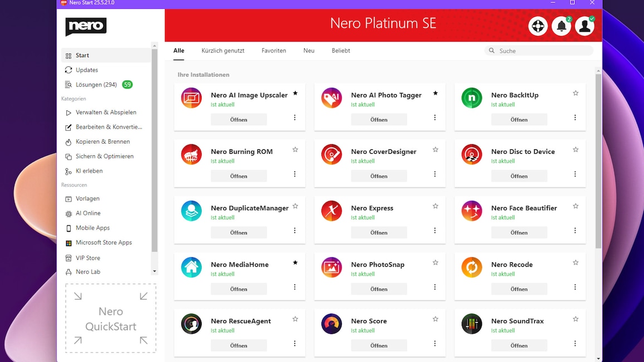The image size is (644, 362).
Task: Open the Kürzlich genutzt tab
Action: point(223,50)
